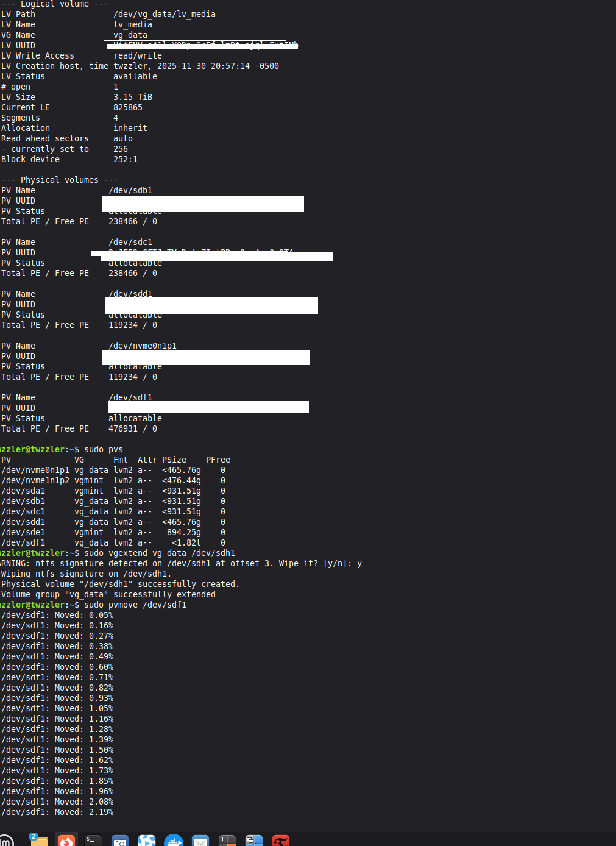616x846 pixels.
Task: Launch Docker whale icon in taskbar
Action: coord(174,841)
